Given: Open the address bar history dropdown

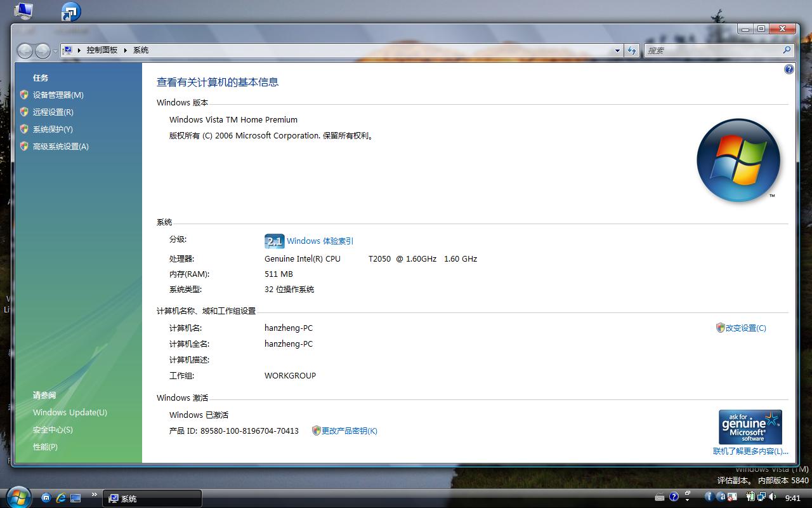Looking at the screenshot, I should click(617, 50).
